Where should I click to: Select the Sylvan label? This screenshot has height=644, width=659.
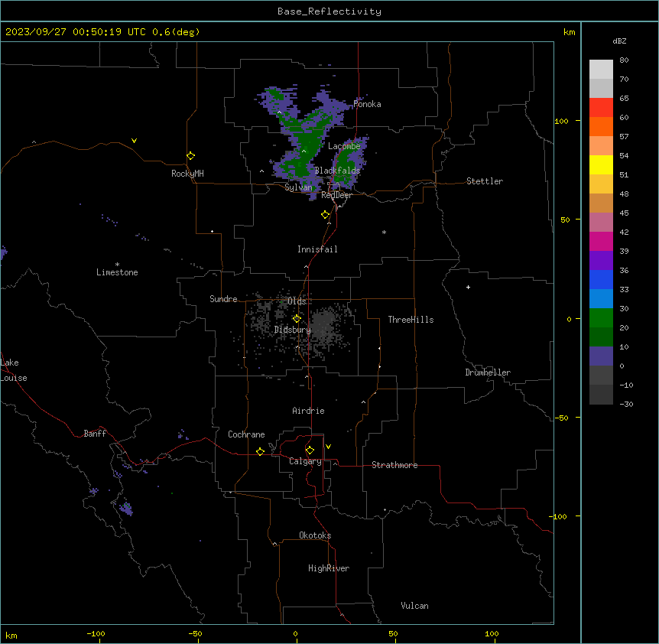(x=298, y=187)
